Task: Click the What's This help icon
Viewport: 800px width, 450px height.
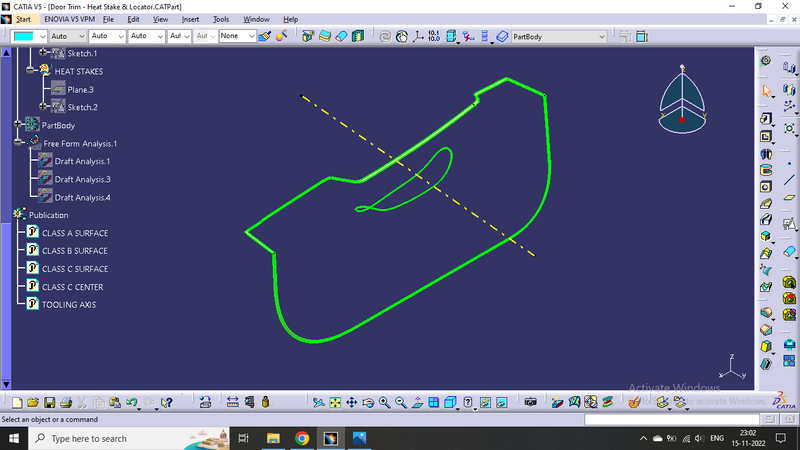Action: pyautogui.click(x=166, y=403)
